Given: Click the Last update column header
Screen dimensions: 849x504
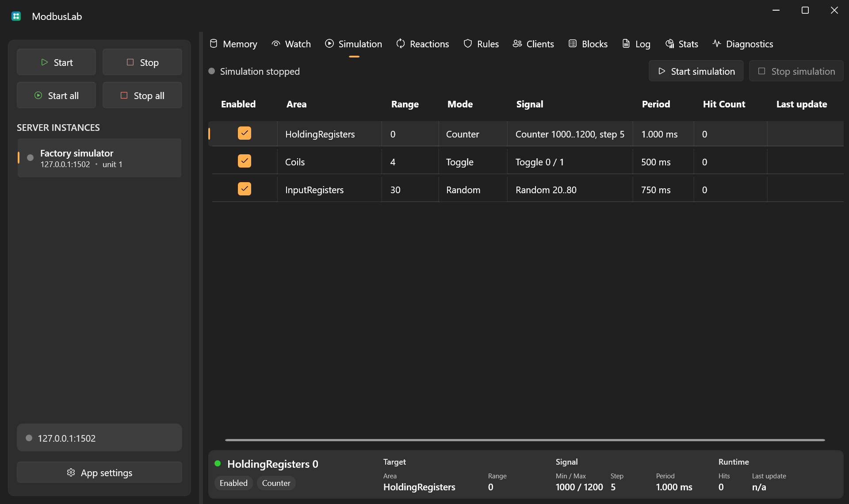Looking at the screenshot, I should click(x=801, y=104).
